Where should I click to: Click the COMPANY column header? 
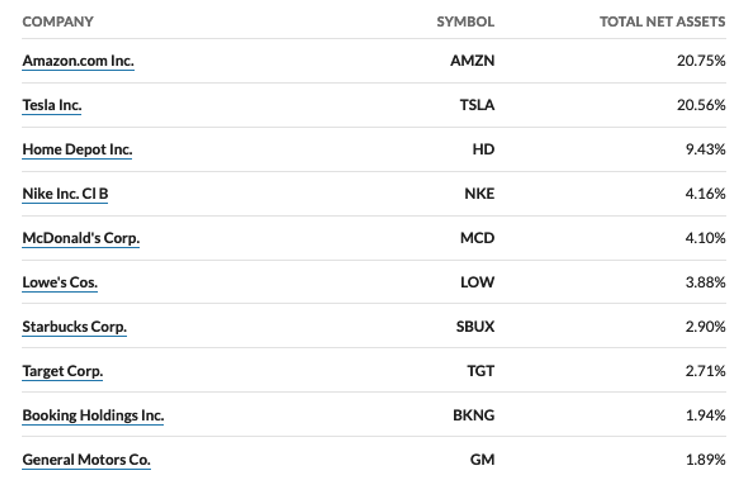(x=58, y=22)
